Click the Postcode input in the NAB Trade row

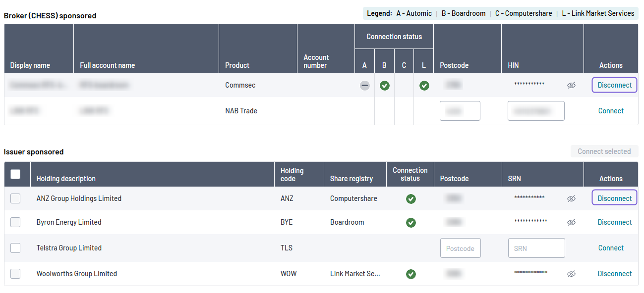pos(460,110)
